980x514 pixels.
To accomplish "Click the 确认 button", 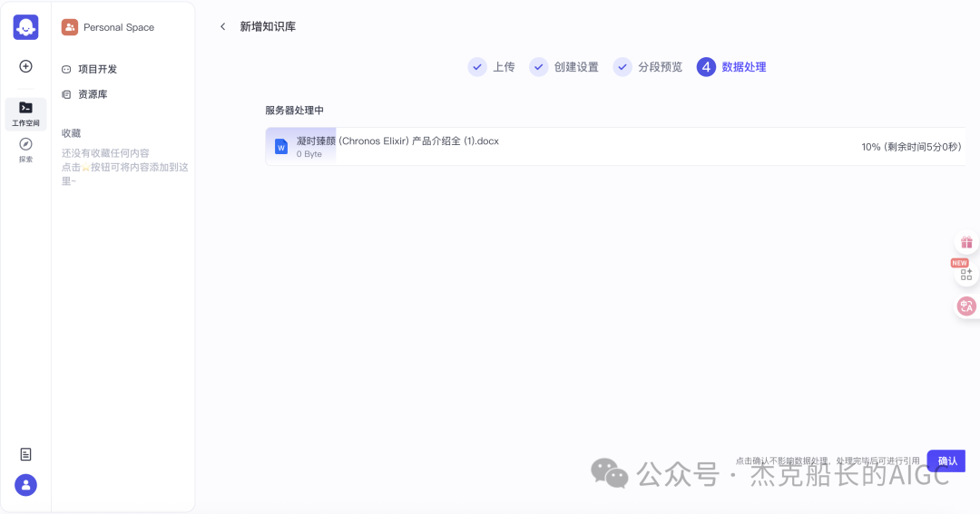I will click(946, 461).
